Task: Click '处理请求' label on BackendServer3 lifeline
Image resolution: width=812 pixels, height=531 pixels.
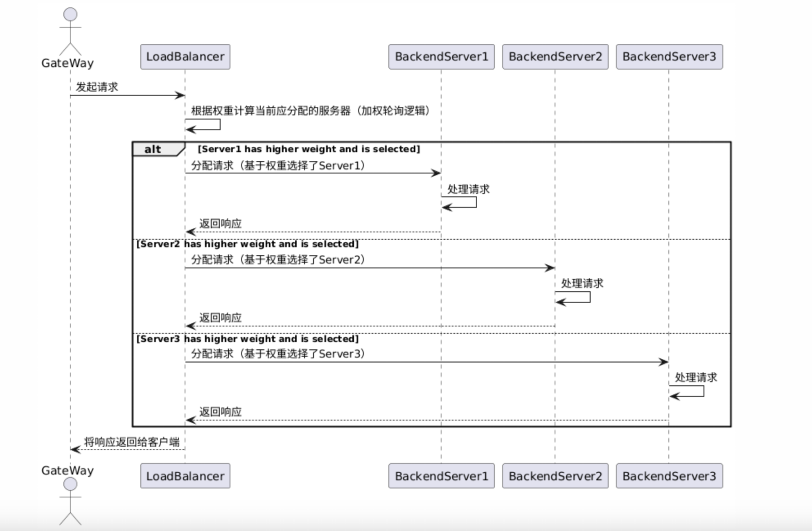Action: tap(696, 378)
